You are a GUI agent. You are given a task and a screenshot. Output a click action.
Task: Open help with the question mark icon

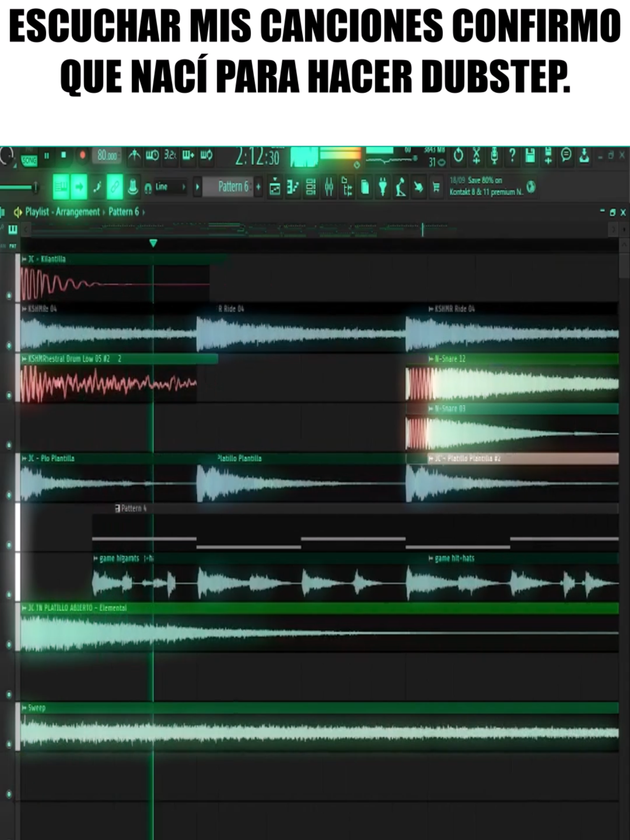point(512,155)
